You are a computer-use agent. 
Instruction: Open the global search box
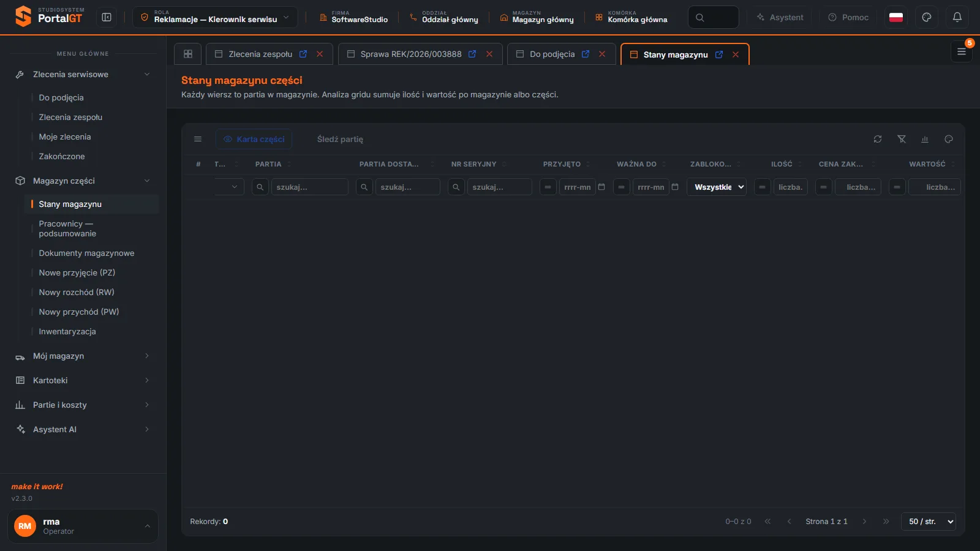(713, 17)
